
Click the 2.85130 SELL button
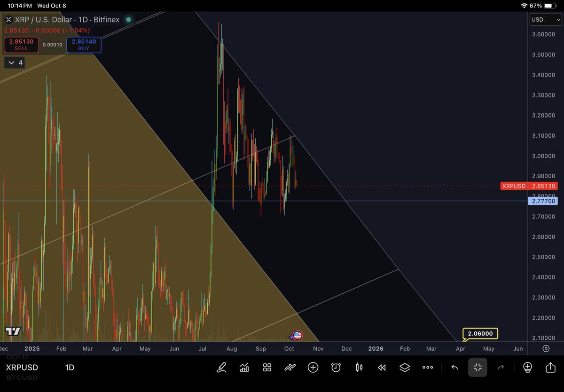coord(22,45)
